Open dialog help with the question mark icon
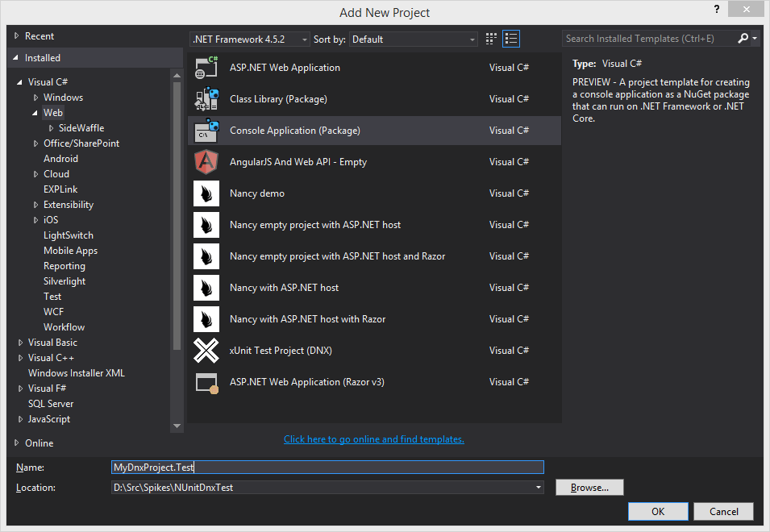 click(717, 10)
